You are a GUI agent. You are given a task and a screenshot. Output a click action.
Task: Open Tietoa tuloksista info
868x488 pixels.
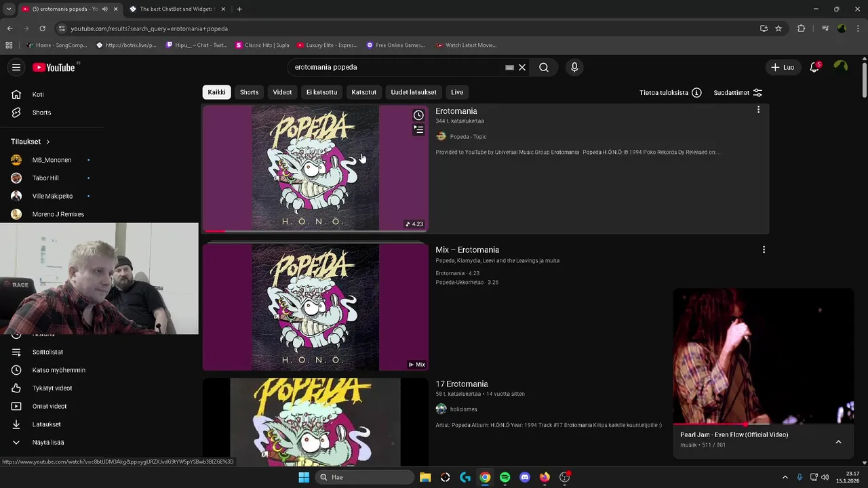coord(670,92)
